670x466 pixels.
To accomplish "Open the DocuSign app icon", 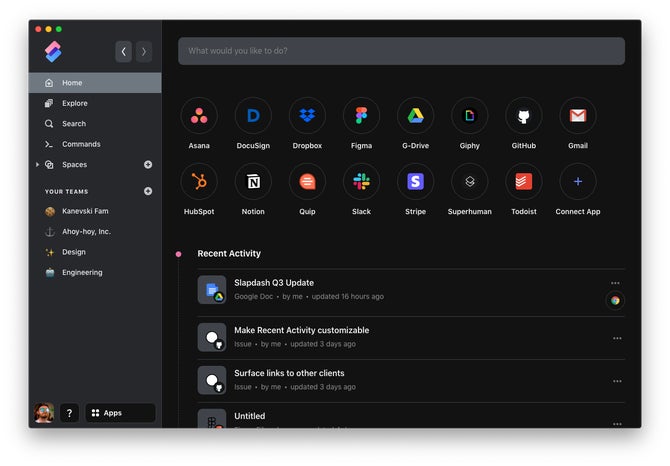I will click(x=253, y=116).
